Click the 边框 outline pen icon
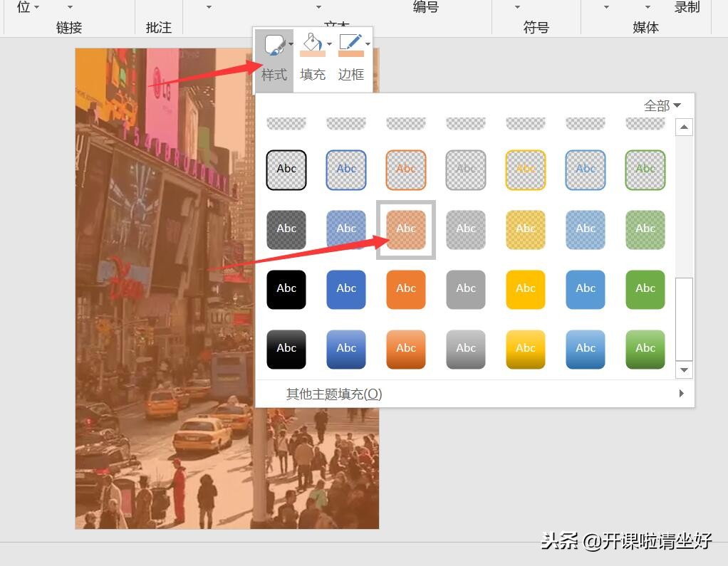728x566 pixels. click(350, 46)
